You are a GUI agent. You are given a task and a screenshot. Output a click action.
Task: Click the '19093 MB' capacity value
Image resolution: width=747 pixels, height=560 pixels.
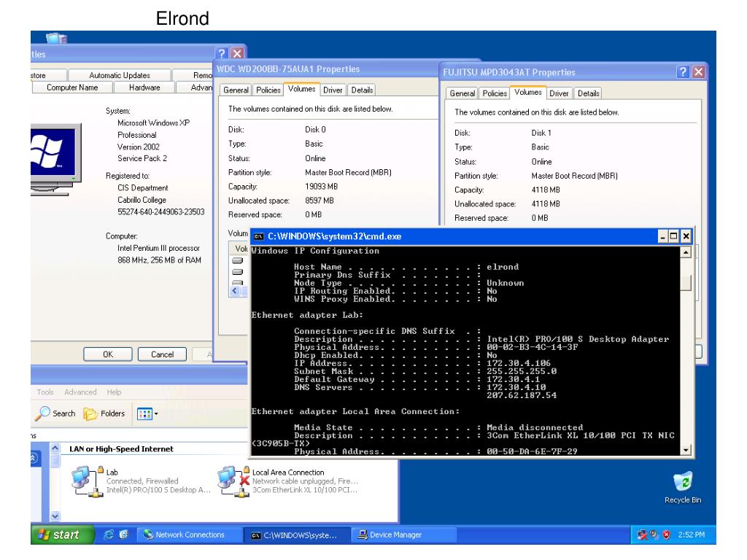pos(321,187)
